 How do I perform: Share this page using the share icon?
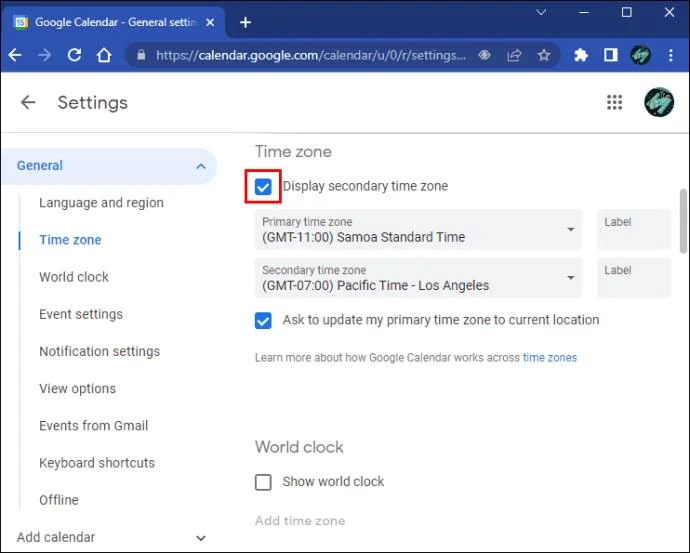point(514,55)
